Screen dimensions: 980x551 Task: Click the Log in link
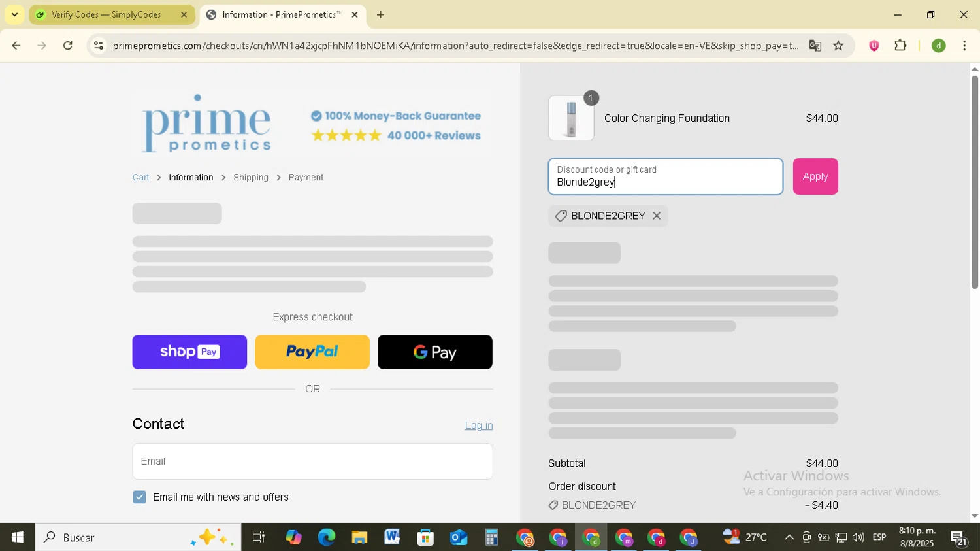479,426
